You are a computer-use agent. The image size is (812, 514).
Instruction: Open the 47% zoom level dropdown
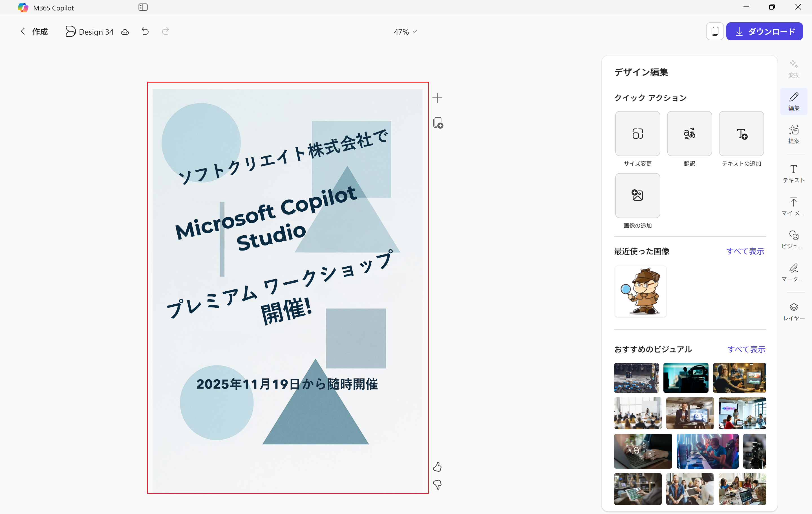tap(405, 32)
